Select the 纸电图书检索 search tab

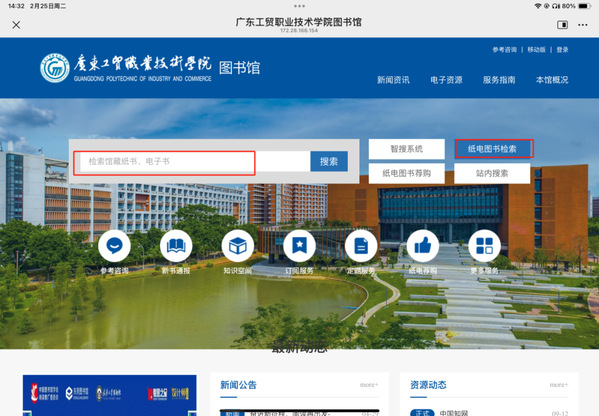click(493, 149)
